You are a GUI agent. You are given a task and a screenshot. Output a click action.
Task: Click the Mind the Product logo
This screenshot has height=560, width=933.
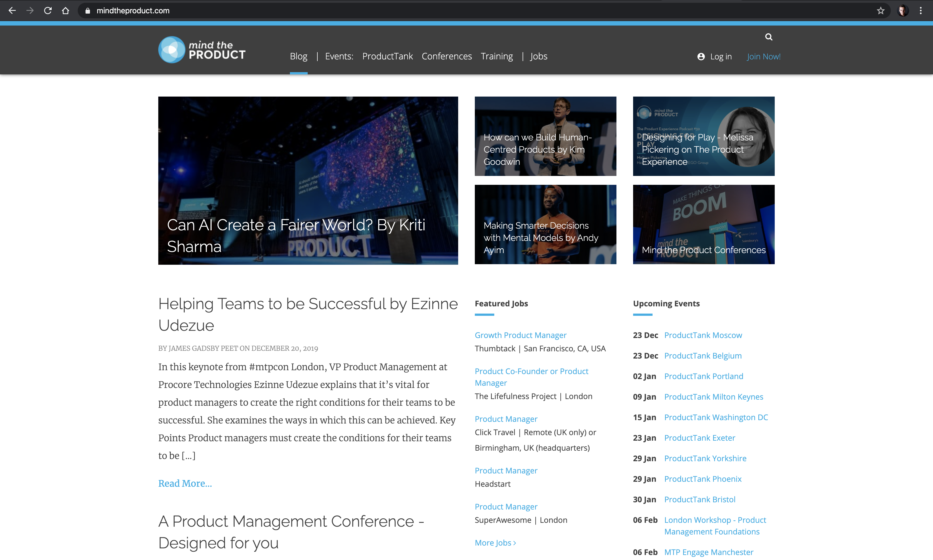coord(202,50)
